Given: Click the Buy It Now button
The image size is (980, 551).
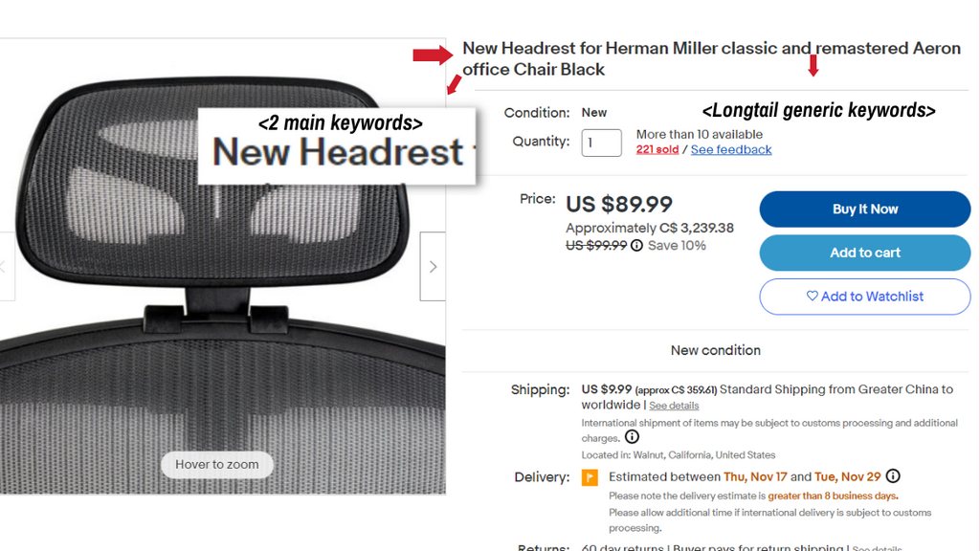Looking at the screenshot, I should 865,209.
